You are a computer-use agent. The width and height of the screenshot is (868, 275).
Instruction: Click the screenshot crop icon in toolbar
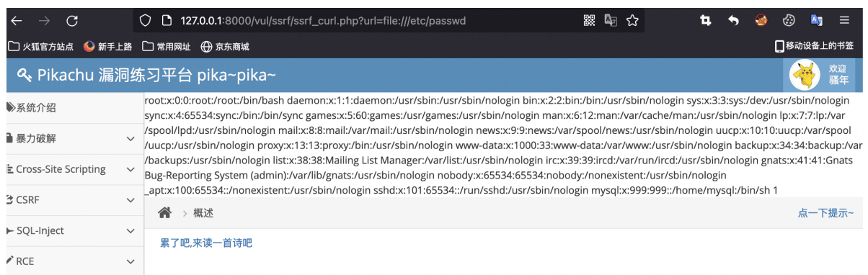tap(706, 20)
